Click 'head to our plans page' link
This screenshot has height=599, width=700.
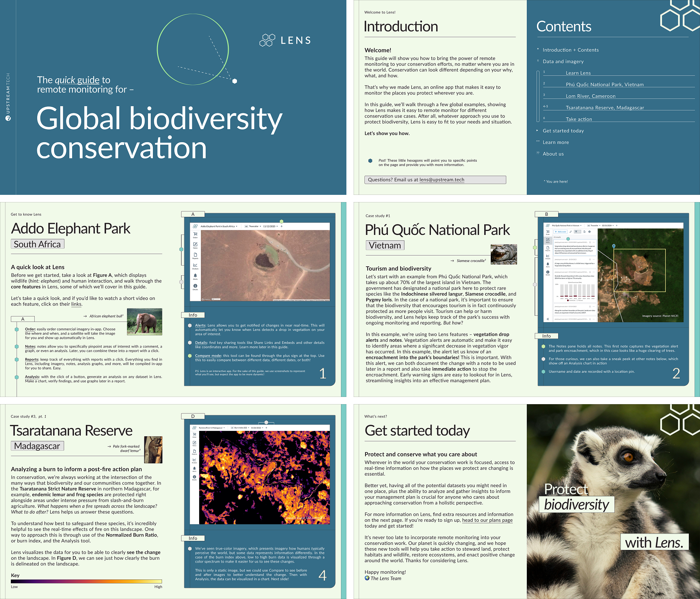pyautogui.click(x=487, y=520)
